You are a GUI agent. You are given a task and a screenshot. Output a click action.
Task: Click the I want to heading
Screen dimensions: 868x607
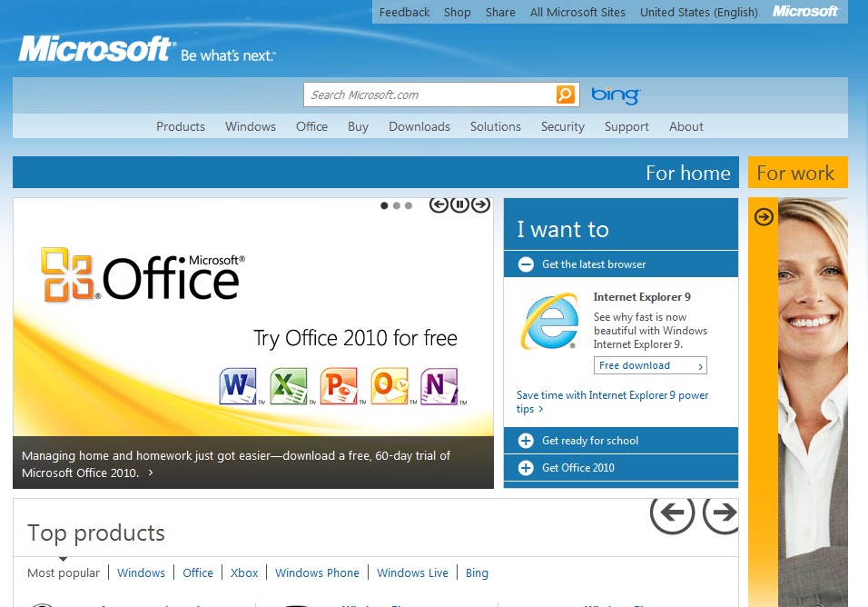point(563,229)
